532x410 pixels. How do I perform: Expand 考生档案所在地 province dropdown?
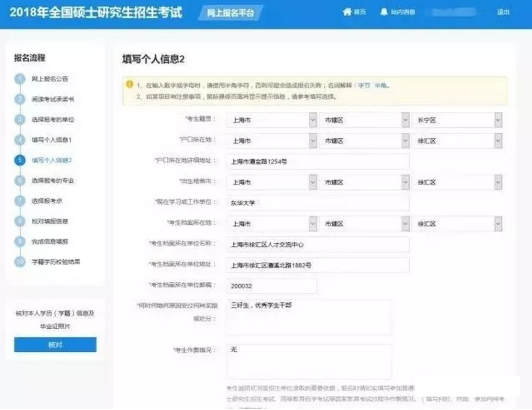pos(313,224)
